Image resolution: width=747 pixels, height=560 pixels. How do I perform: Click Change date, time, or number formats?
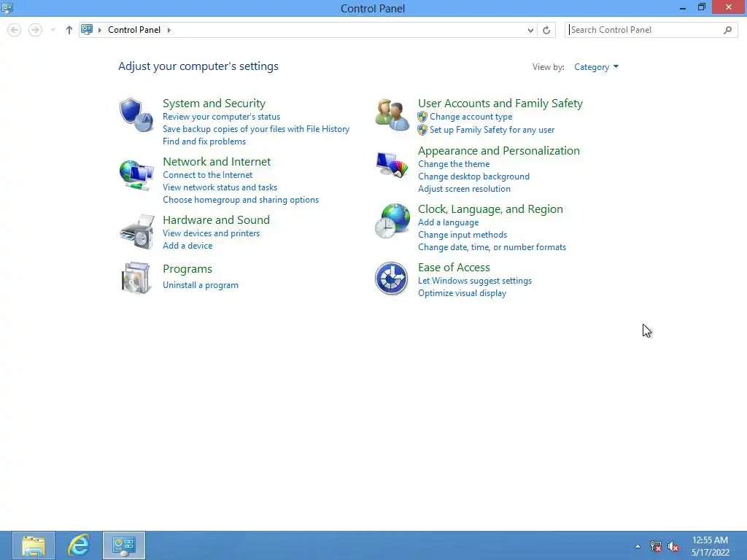(492, 247)
